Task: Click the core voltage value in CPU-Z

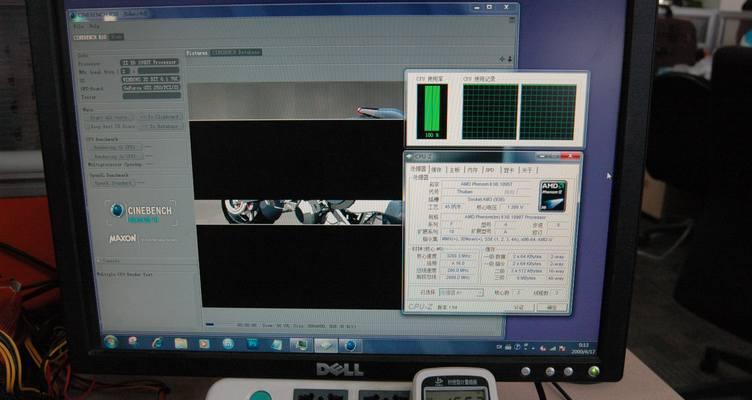Action: [513, 207]
